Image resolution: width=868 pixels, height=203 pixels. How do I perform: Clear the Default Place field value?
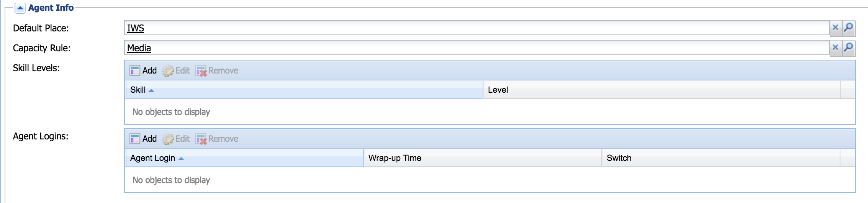coord(835,28)
